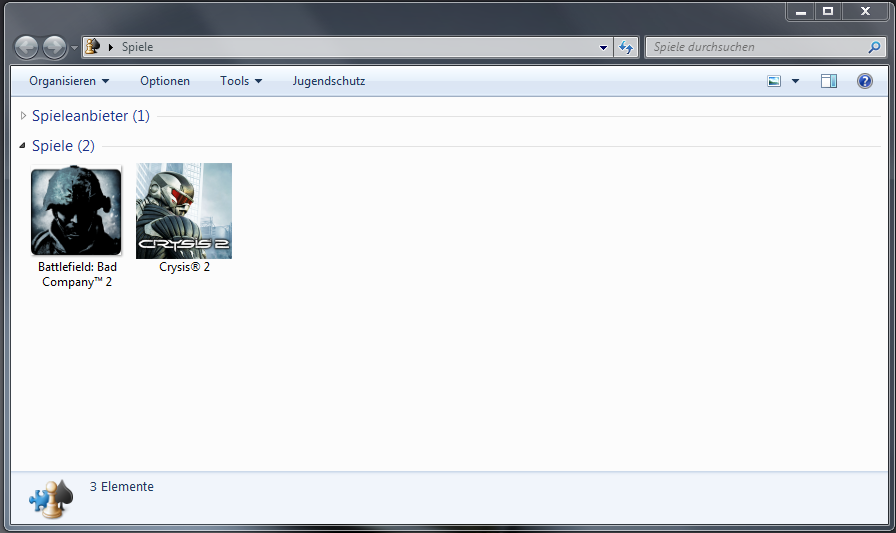Click the search magnifier icon
Image resolution: width=896 pixels, height=533 pixels.
pyautogui.click(x=874, y=47)
